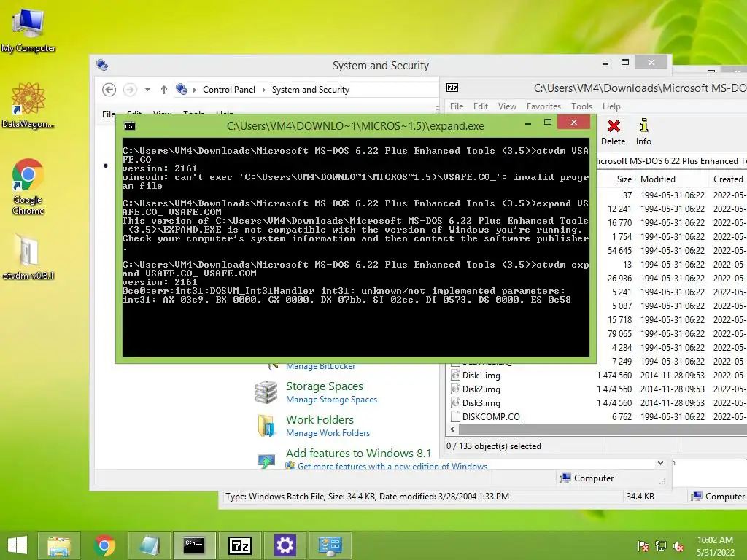Open the purple gear taskbar application

(x=285, y=545)
